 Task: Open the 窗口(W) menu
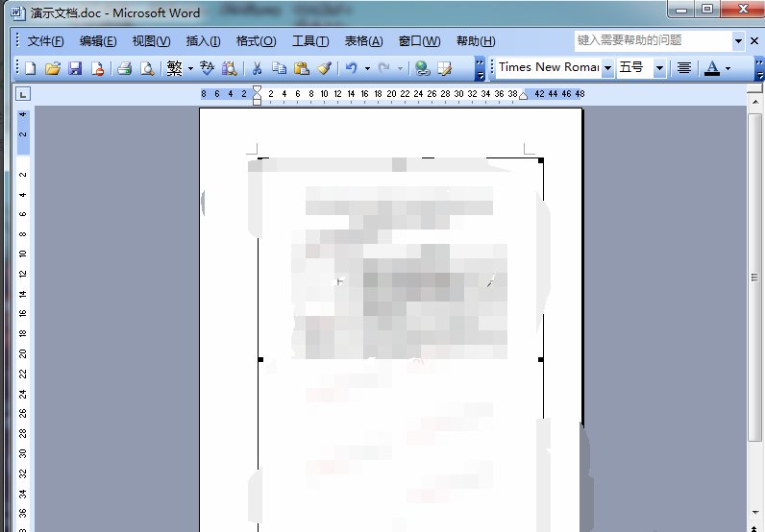click(x=420, y=41)
